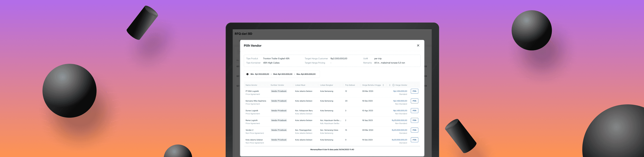
Task: Click Vendor Pricebook tag in Vendor Z row
Action: 279,130
